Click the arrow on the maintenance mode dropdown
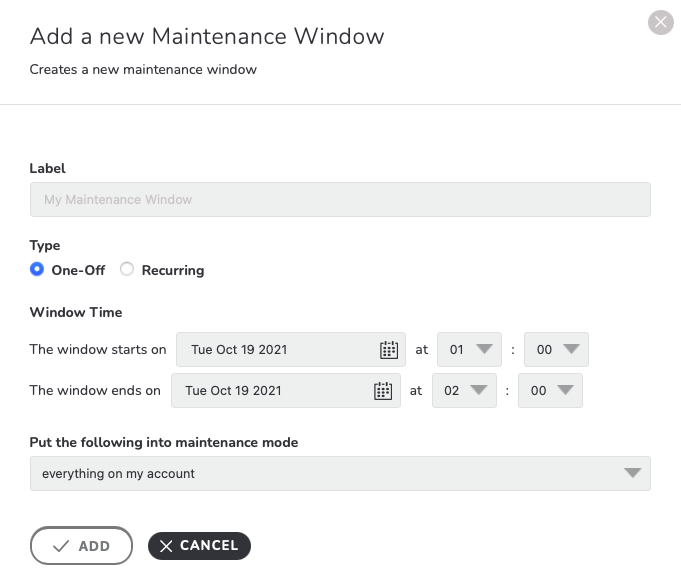Image resolution: width=681 pixels, height=581 pixels. (632, 473)
